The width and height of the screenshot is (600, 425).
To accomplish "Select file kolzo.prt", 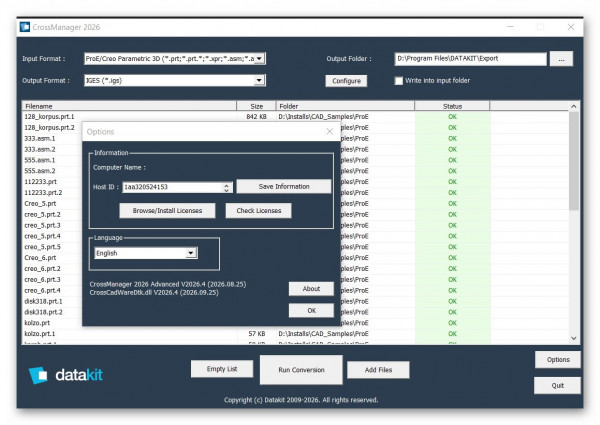I will pyautogui.click(x=37, y=323).
